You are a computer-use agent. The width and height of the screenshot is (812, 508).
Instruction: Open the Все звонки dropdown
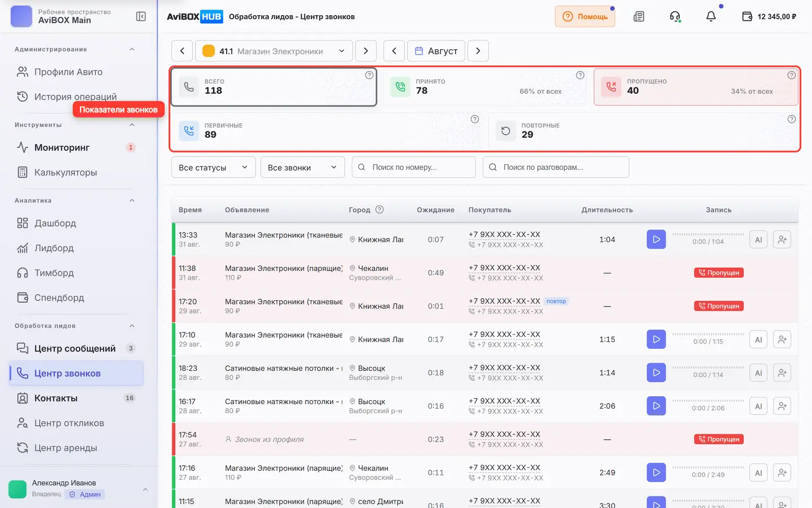point(303,167)
